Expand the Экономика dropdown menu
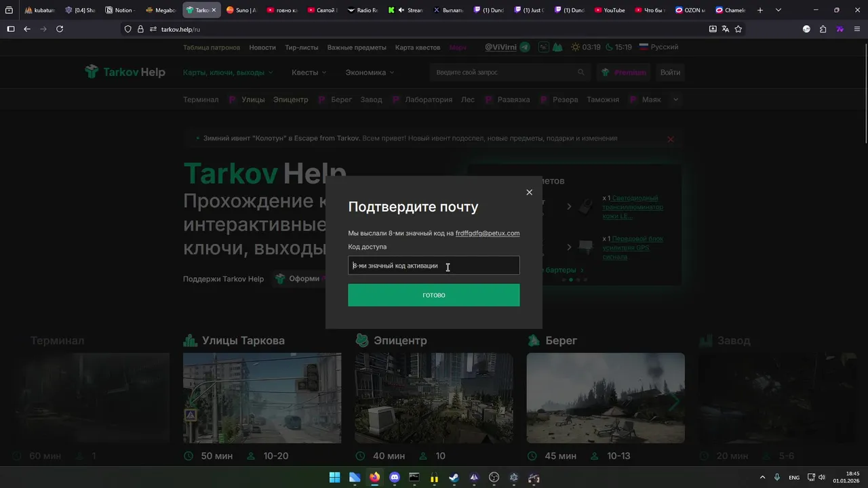The height and width of the screenshot is (488, 868). click(x=370, y=73)
